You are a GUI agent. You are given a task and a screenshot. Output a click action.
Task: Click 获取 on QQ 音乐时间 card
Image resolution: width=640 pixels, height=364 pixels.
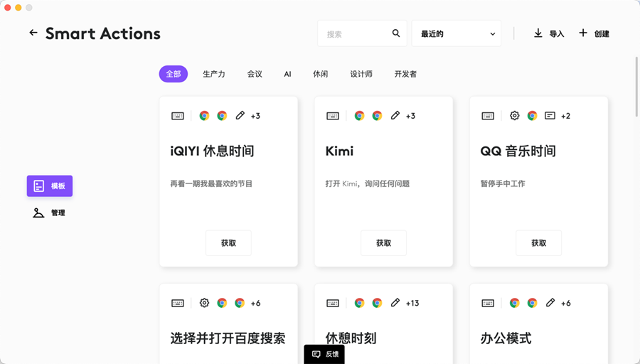pos(539,243)
